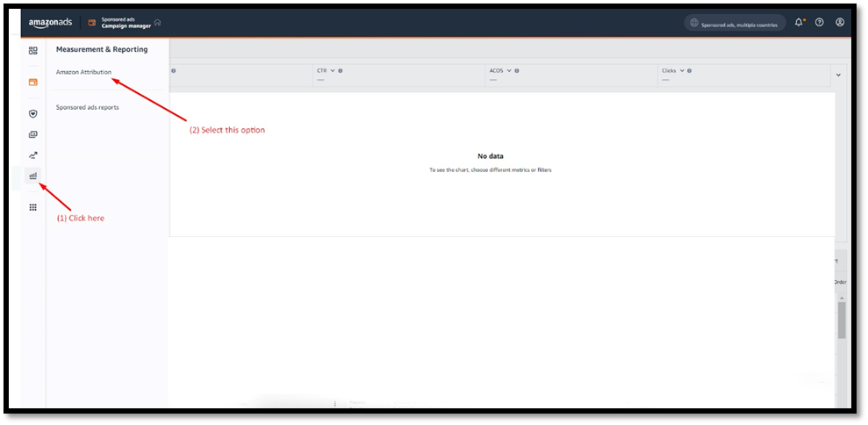Expand the CTR metric dropdown

point(333,71)
